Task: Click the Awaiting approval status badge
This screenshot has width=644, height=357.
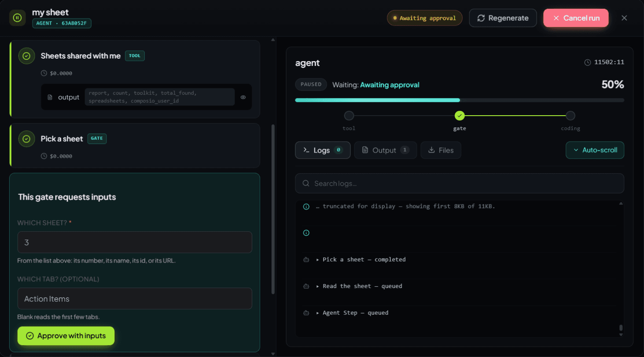Action: click(x=425, y=18)
